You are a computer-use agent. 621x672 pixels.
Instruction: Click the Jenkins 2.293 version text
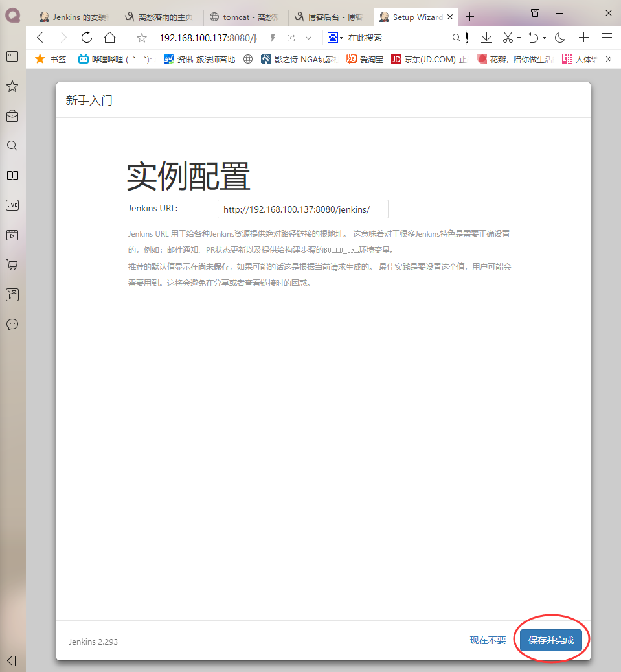pyautogui.click(x=93, y=642)
